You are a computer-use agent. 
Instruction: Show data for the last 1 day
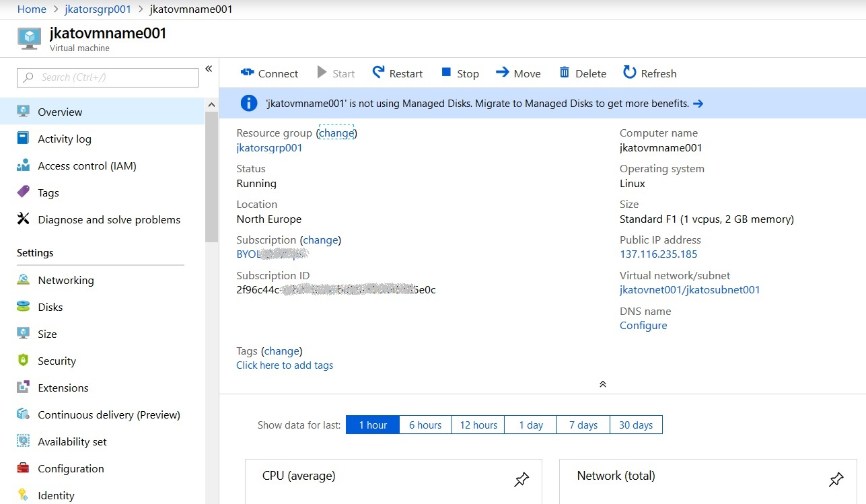pos(531,425)
